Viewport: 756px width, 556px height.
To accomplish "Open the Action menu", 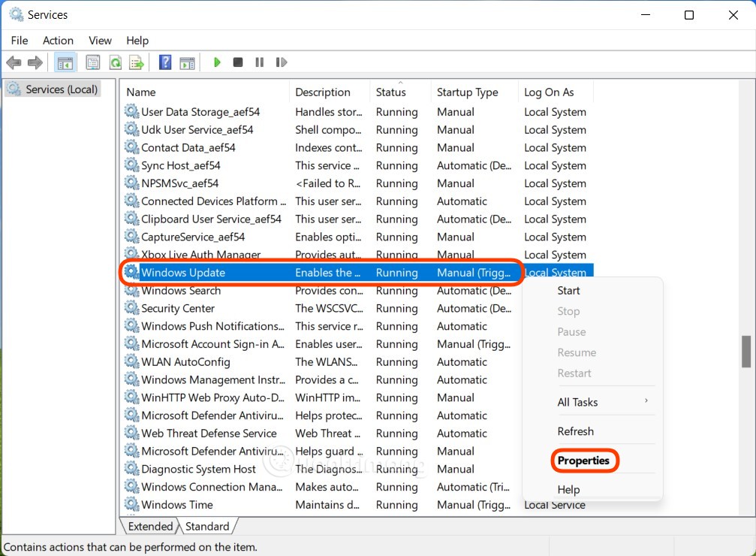I will pos(58,41).
